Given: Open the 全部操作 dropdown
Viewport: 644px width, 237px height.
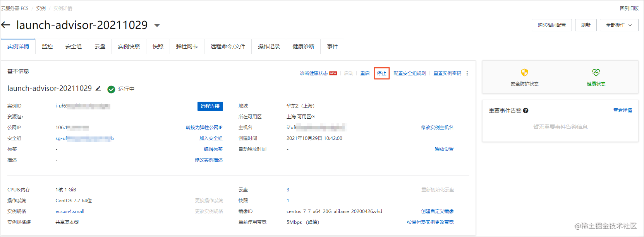Looking at the screenshot, I should [x=619, y=25].
